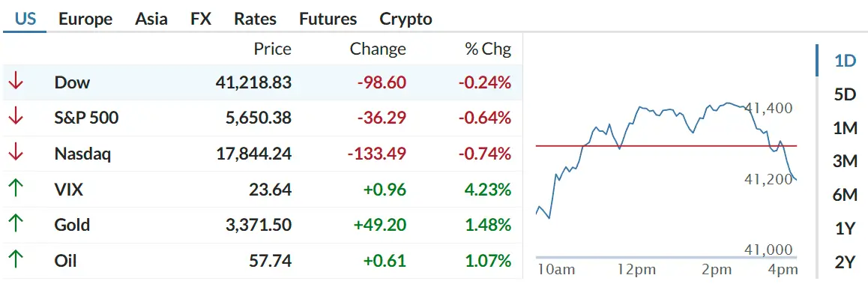The height and width of the screenshot is (296, 868).
Task: Choose the 1M chart range
Action: pos(845,128)
